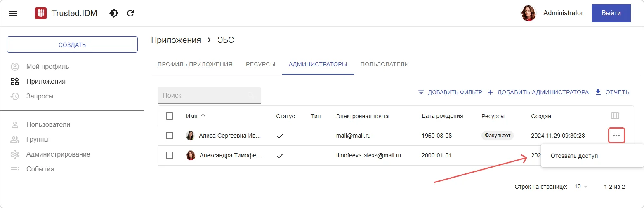Viewport: 644px width, 208px height.
Task: Click into the Поиск search field
Action: click(202, 96)
